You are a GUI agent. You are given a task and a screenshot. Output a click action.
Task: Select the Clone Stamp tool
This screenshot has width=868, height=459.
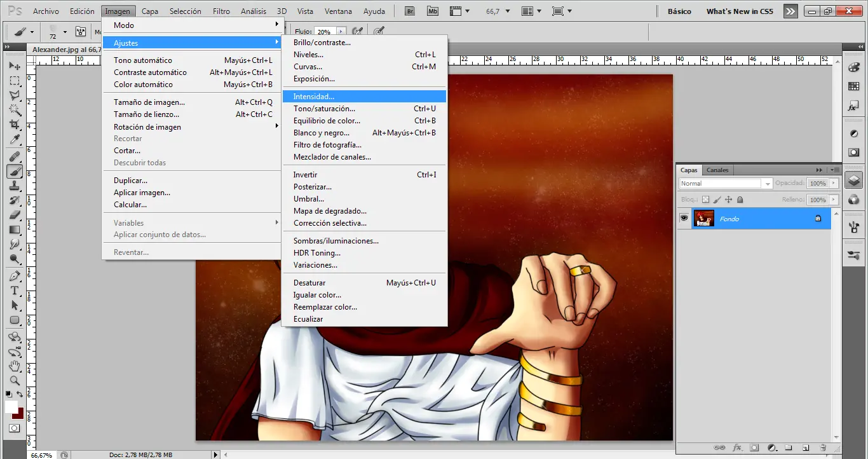pyautogui.click(x=15, y=186)
